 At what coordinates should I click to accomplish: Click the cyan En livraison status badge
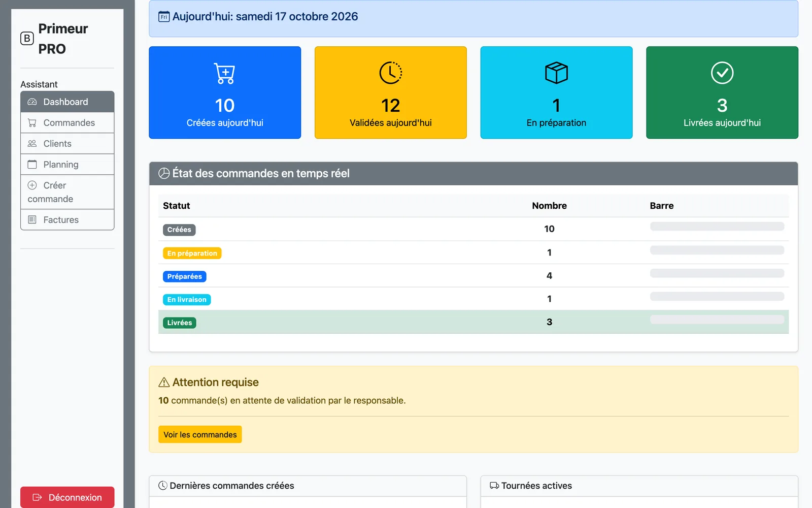point(187,300)
